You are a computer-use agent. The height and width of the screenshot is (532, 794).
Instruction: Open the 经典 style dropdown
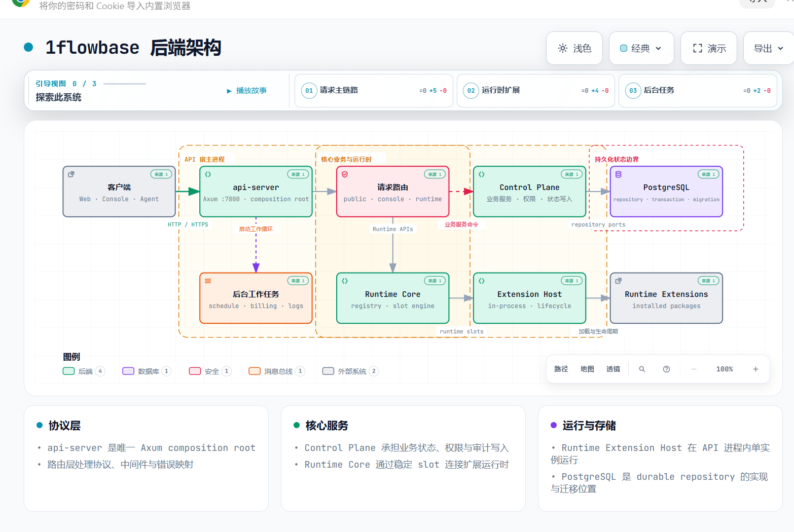[641, 48]
